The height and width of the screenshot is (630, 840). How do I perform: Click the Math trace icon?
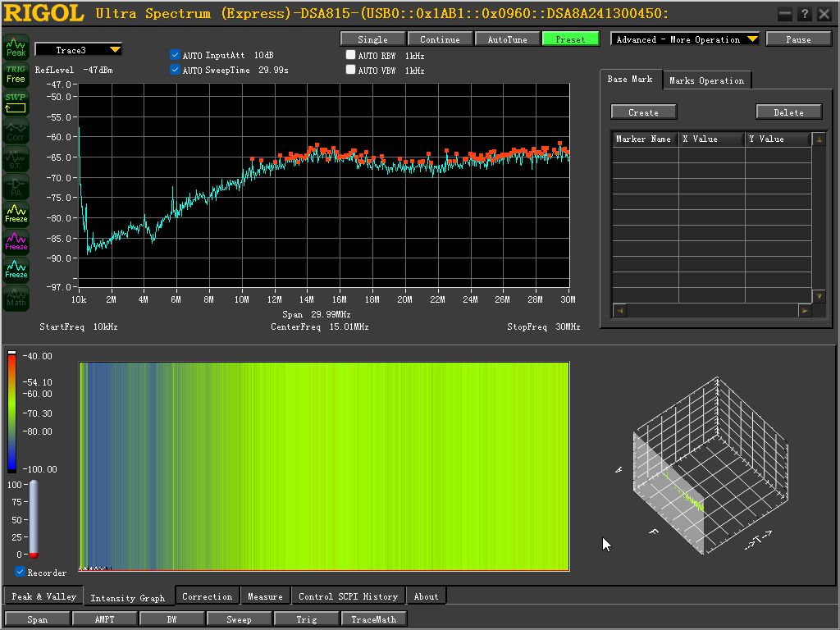pos(16,297)
